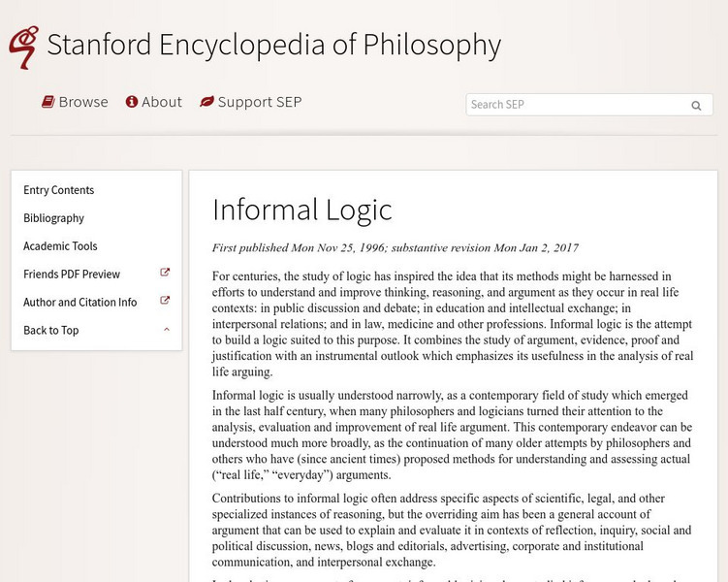Click external link icon next to Friends PDF Preview
The height and width of the screenshot is (582, 728).
(x=165, y=274)
